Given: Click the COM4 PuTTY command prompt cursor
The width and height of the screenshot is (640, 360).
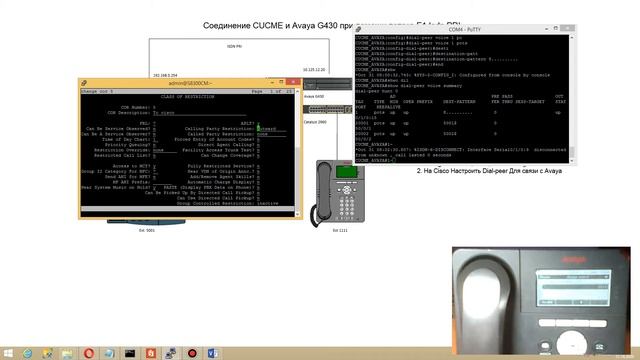Looking at the screenshot, I should tap(394, 160).
